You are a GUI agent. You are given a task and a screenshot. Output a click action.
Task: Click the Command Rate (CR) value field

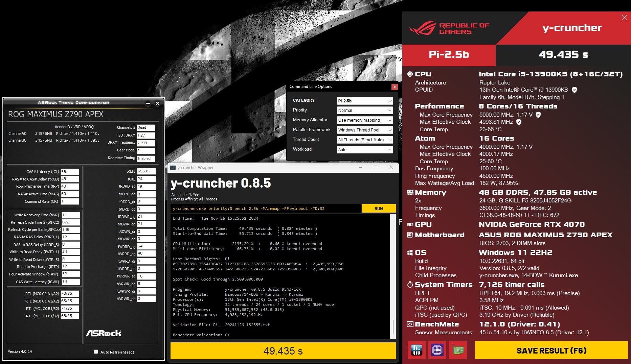click(70, 201)
